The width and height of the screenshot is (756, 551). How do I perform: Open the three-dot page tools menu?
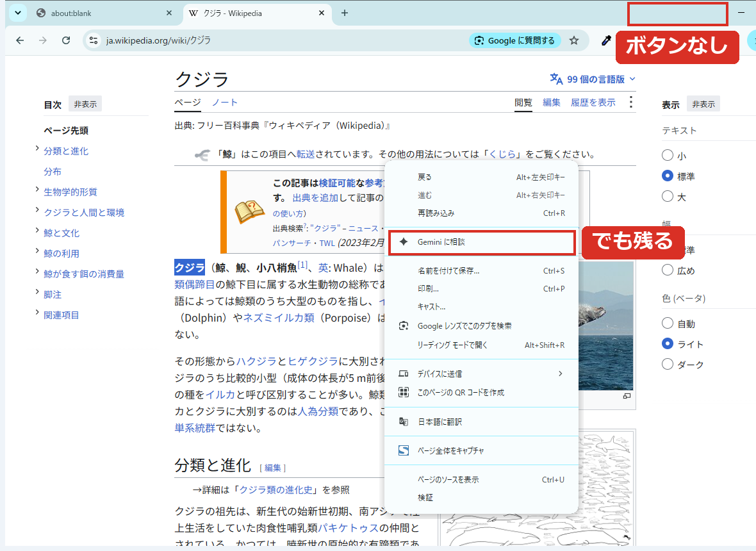630,103
